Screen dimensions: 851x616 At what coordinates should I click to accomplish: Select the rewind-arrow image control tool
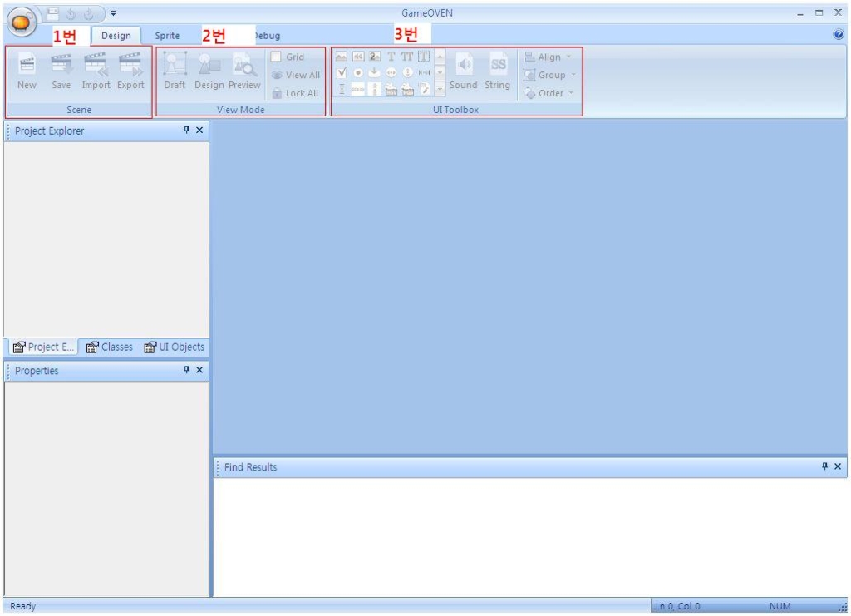pyautogui.click(x=358, y=57)
